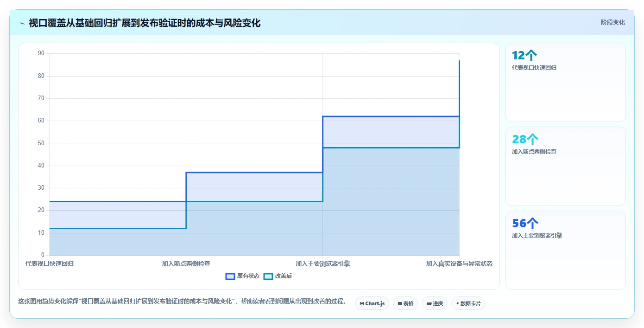Click the y-axis value 50

[x=41, y=143]
